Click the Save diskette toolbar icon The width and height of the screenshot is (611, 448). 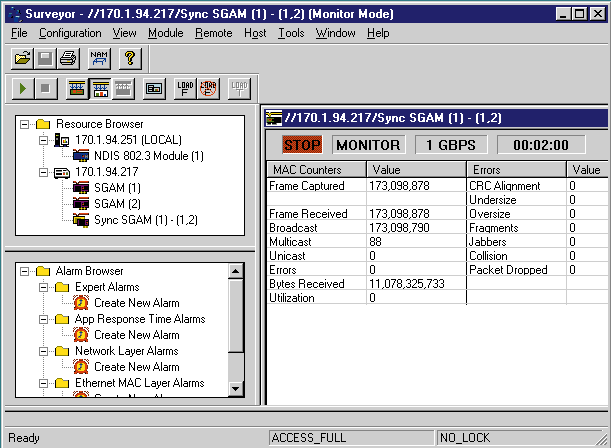45,58
